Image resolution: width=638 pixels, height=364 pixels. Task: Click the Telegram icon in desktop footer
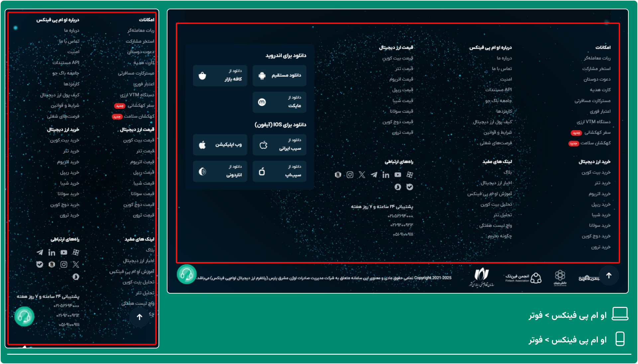tap(374, 175)
